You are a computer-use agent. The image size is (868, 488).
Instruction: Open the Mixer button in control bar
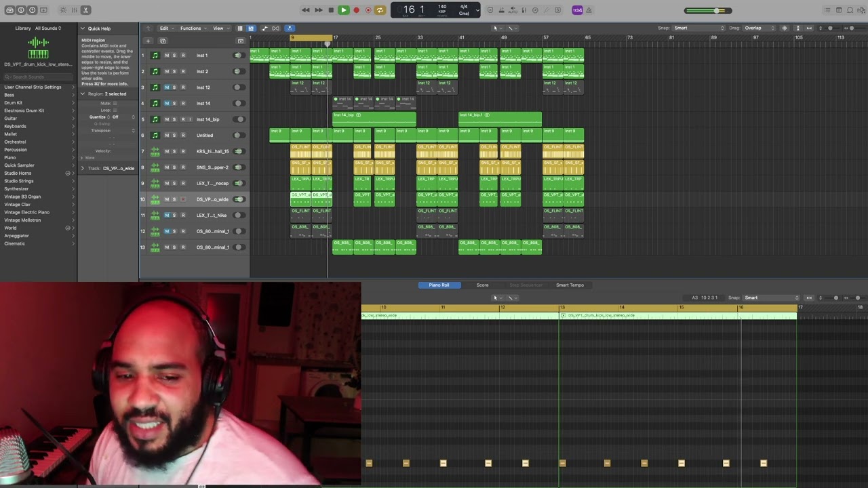[x=75, y=10]
